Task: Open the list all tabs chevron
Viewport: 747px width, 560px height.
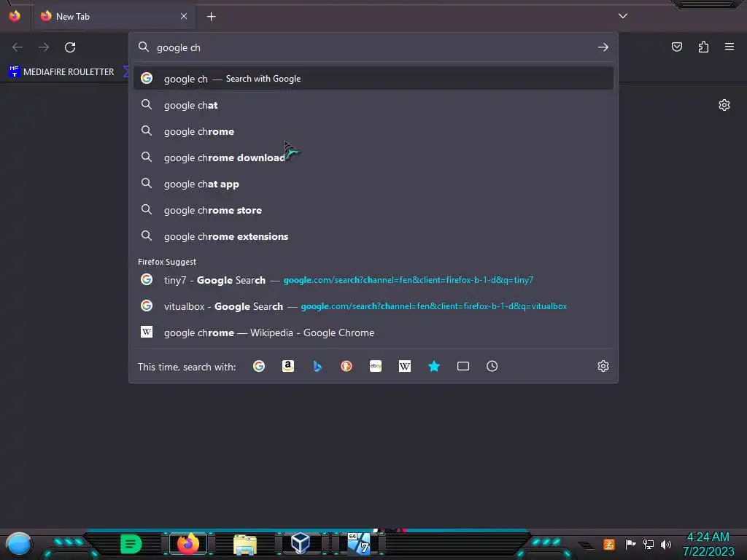Action: [623, 16]
